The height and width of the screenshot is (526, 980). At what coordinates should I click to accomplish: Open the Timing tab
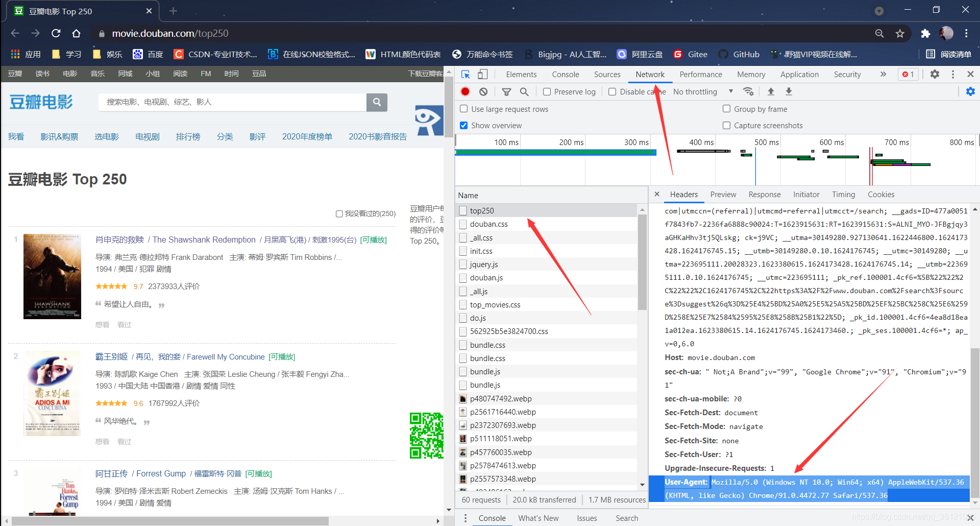click(x=843, y=194)
